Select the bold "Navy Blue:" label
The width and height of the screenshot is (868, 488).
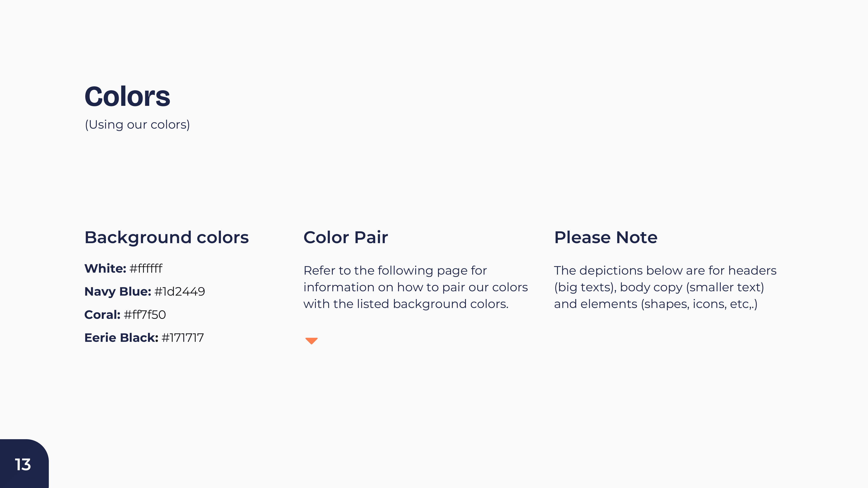[x=118, y=291]
